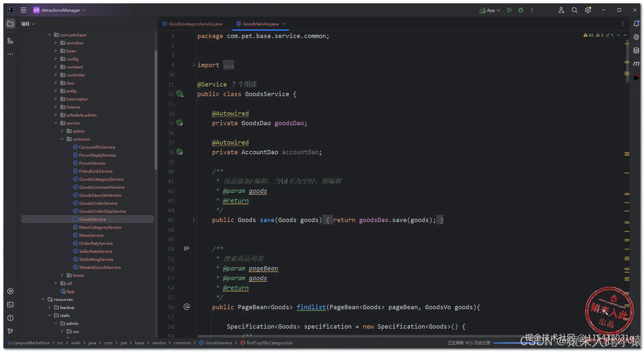This screenshot has height=352, width=644.
Task: Close the GoodsService.java tab
Action: click(x=284, y=24)
